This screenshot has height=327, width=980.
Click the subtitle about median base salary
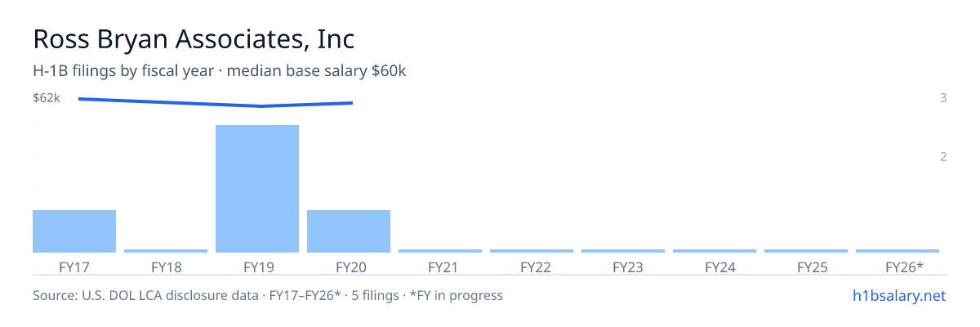[x=220, y=71]
